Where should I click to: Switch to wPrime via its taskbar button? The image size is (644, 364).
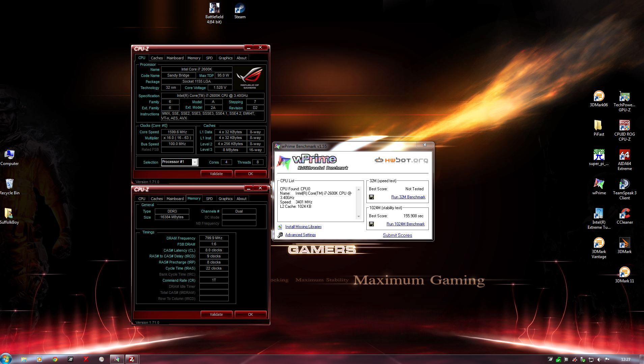pos(117,359)
